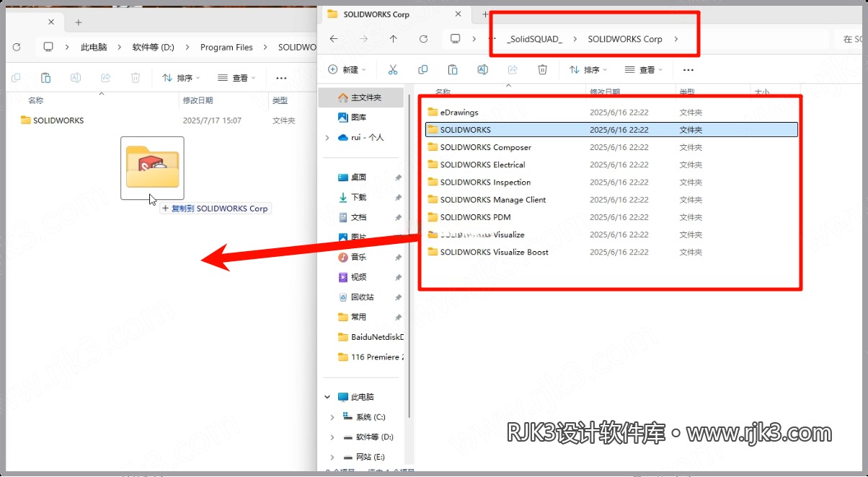This screenshot has width=868, height=477.
Task: Click Share icon in SOLIDWORKS Corp window toolbar
Action: point(513,69)
